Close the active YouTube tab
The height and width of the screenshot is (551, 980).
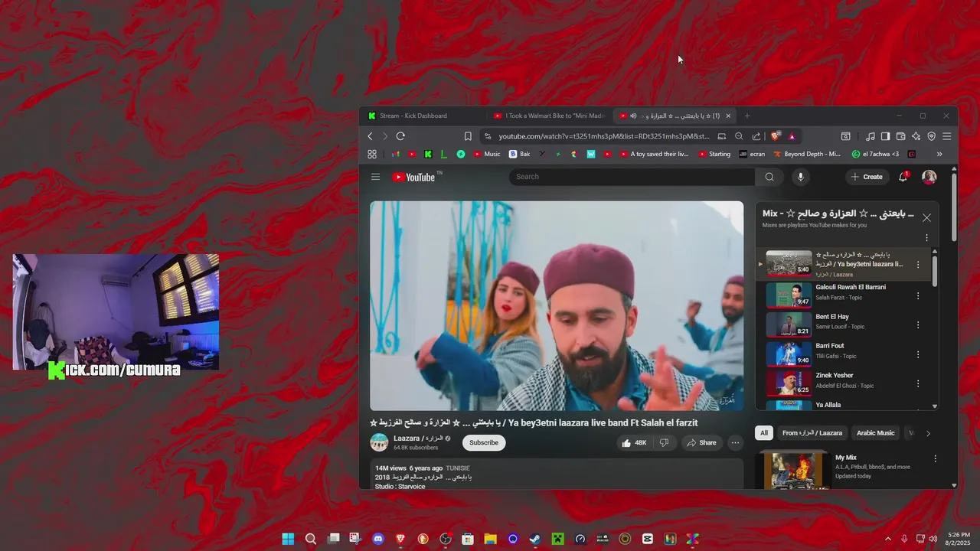point(728,116)
